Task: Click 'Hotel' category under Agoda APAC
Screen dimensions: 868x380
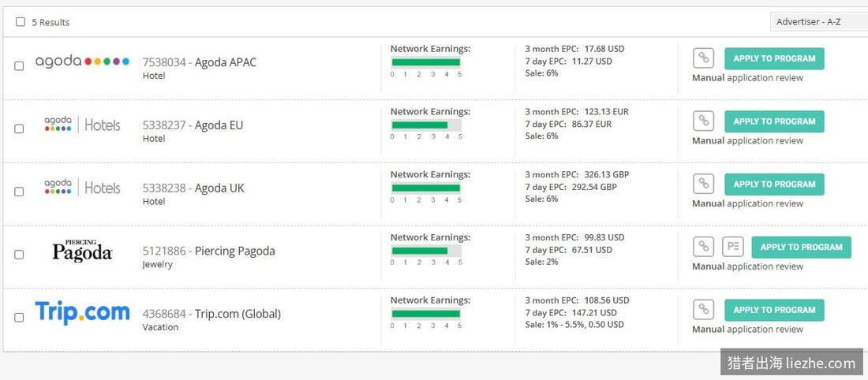Action: coord(154,76)
